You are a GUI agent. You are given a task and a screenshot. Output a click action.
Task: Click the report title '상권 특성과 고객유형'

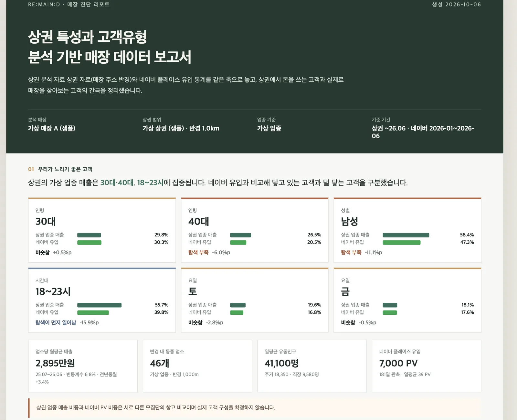[88, 37]
